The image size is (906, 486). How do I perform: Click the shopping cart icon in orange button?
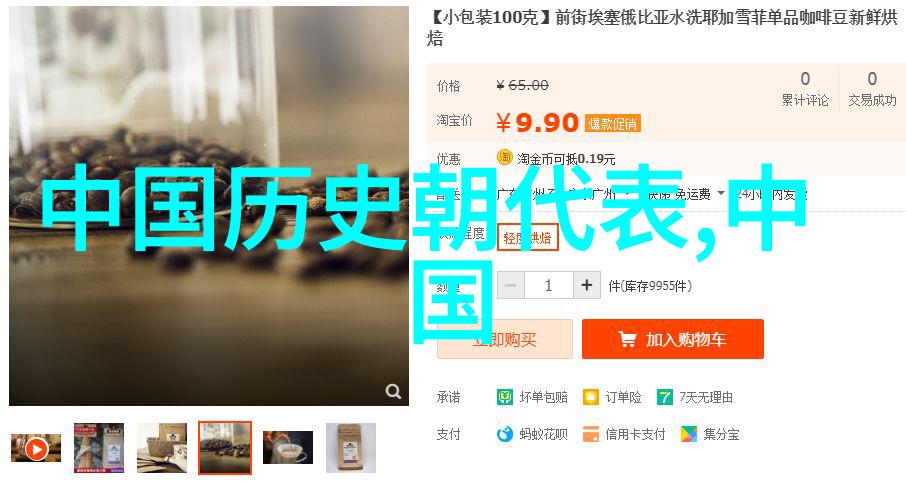[x=627, y=339]
